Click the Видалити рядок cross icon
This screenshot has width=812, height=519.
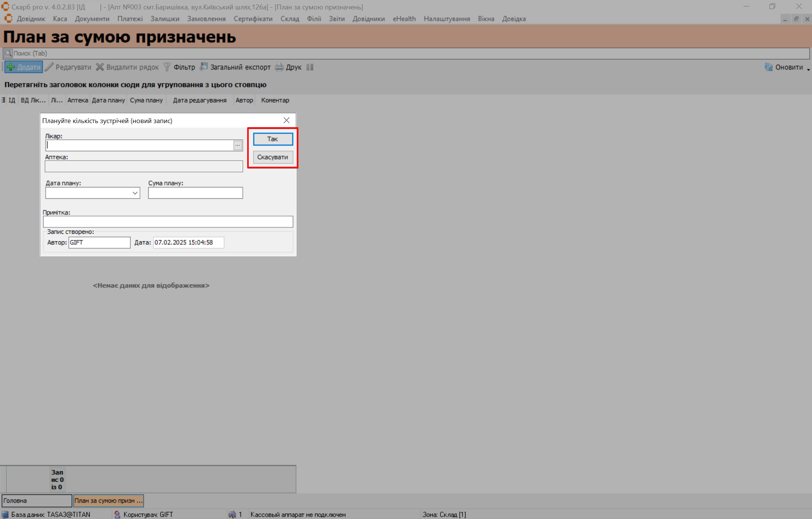click(x=100, y=67)
